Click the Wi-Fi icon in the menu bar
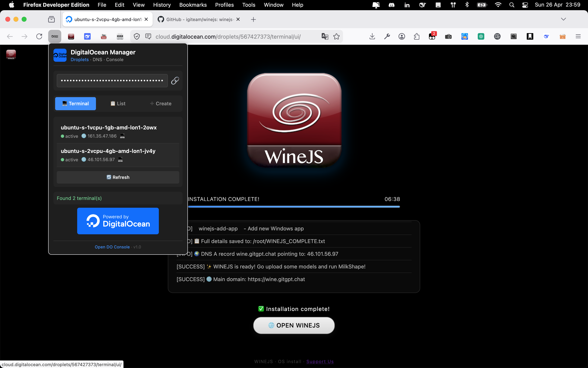This screenshot has height=368, width=588. coord(498,5)
